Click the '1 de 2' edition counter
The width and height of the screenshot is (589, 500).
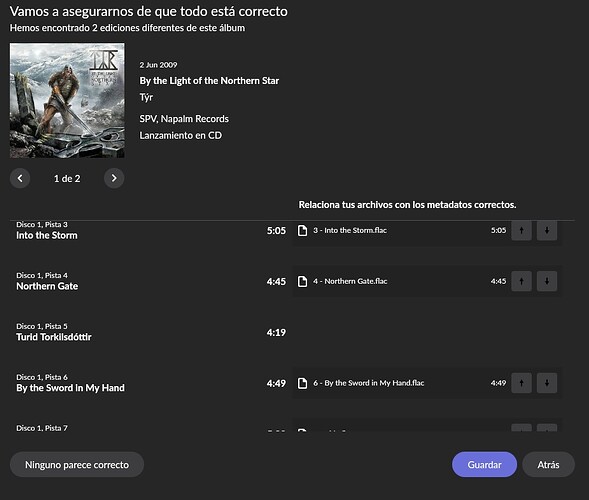click(67, 178)
